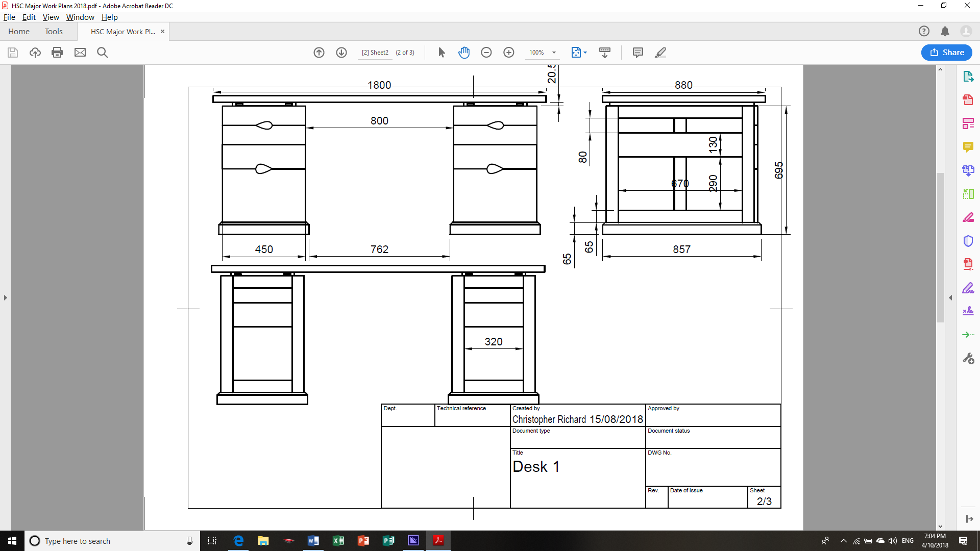Open Combine Files tool in right pane
Image resolution: width=980 pixels, height=551 pixels.
click(968, 170)
